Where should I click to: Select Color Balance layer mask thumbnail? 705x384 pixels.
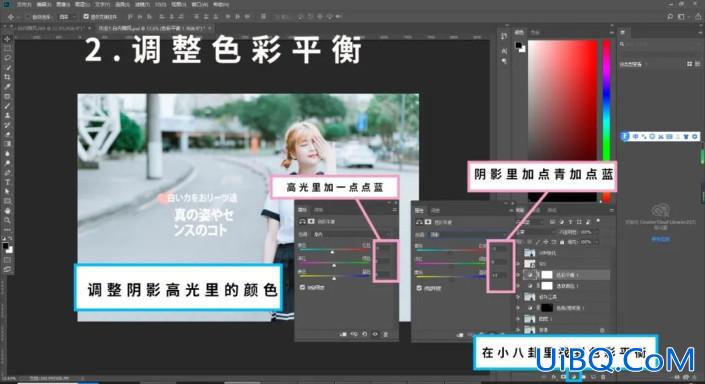pyautogui.click(x=546, y=275)
